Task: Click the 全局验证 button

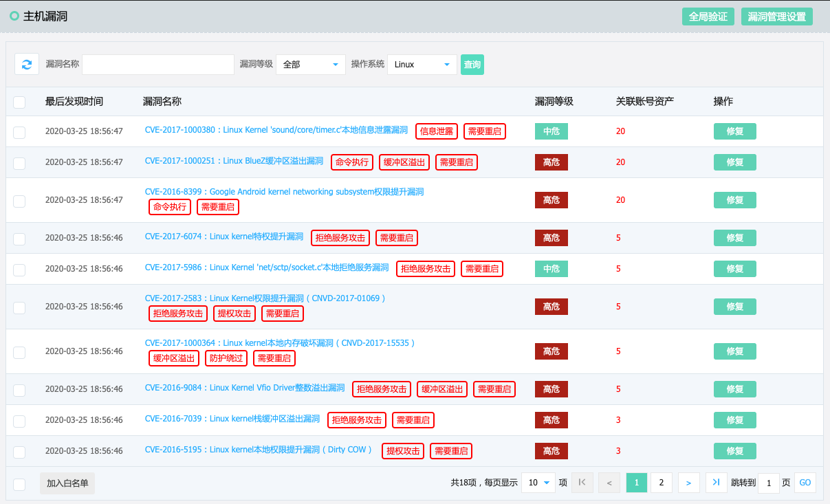Action: (708, 17)
